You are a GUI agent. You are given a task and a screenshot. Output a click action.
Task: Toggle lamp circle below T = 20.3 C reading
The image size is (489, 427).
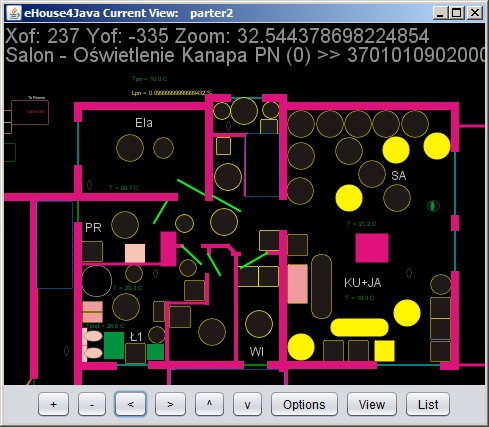[x=126, y=307]
